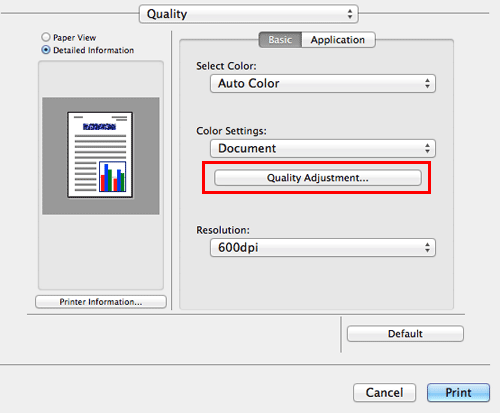The width and height of the screenshot is (500, 413).
Task: Click the Printer Information... button
Action: [101, 302]
